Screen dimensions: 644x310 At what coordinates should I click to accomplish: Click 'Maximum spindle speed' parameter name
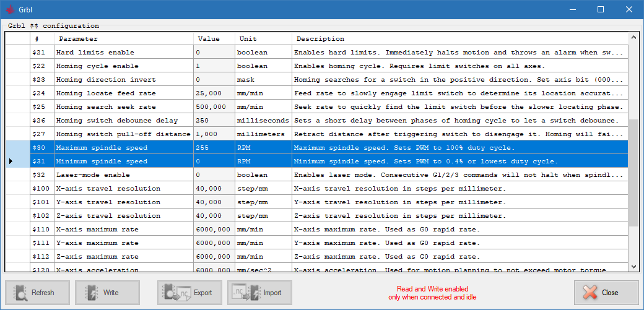pos(102,147)
